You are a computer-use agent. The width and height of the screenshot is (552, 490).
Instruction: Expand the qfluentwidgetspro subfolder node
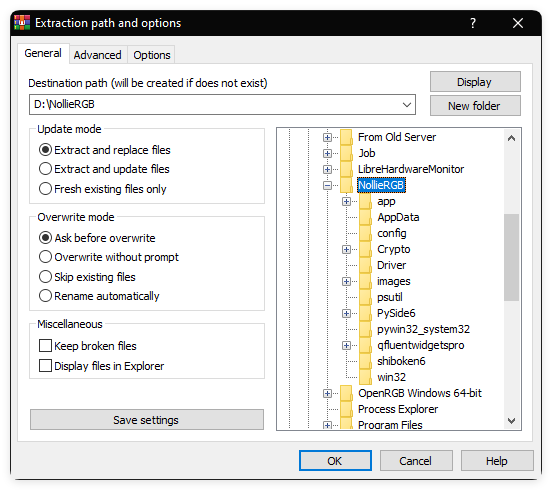(346, 345)
